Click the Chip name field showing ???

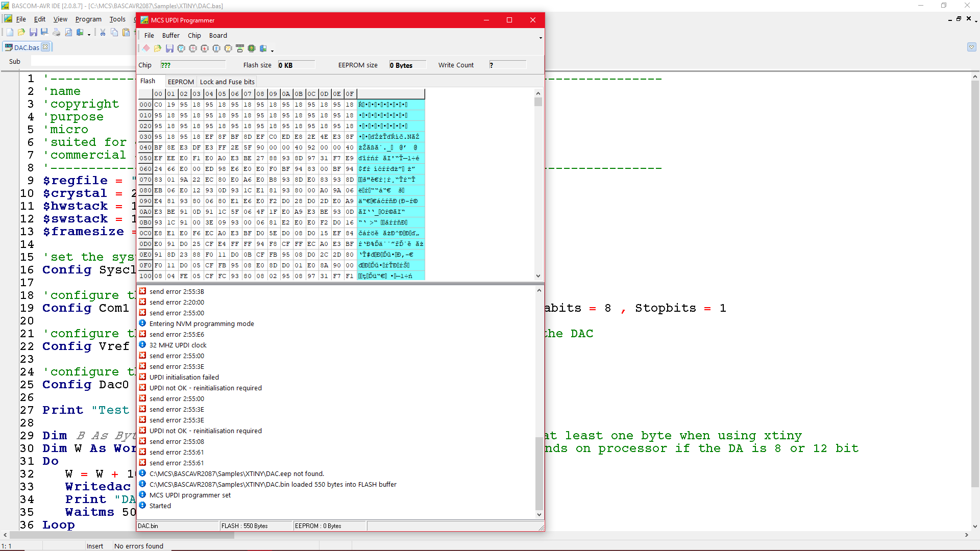click(193, 65)
